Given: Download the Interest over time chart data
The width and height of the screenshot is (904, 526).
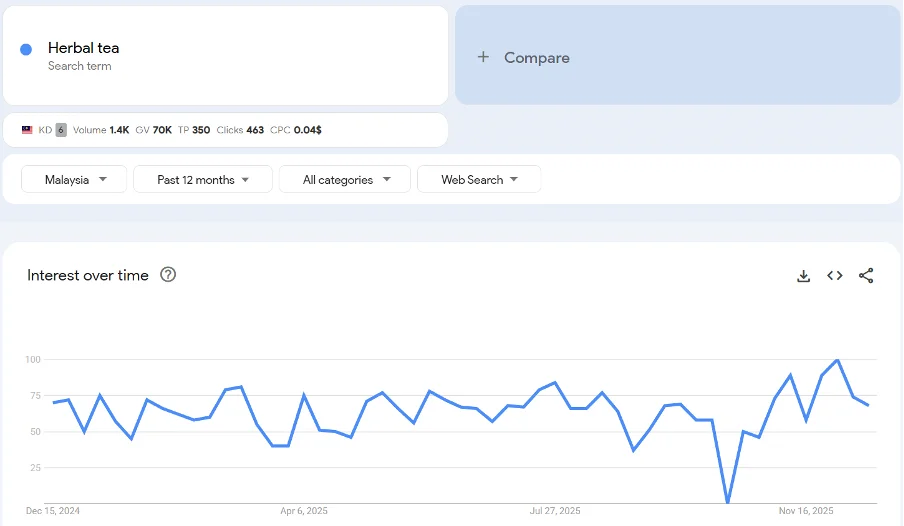Looking at the screenshot, I should pos(803,276).
